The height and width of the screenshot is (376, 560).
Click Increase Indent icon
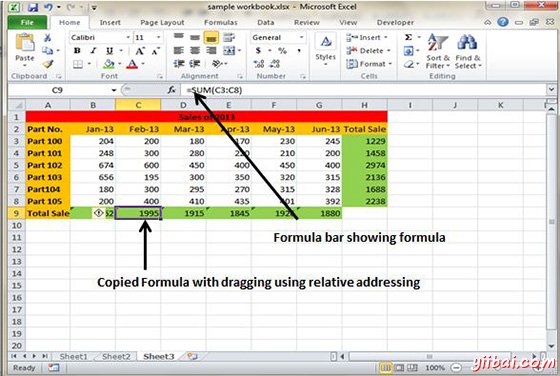click(x=195, y=64)
